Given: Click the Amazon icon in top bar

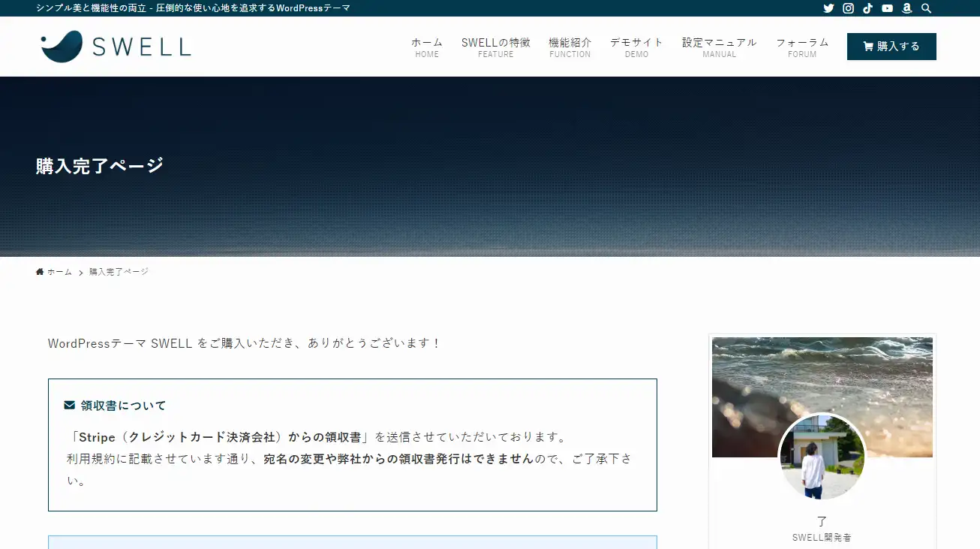Looking at the screenshot, I should click(x=906, y=8).
